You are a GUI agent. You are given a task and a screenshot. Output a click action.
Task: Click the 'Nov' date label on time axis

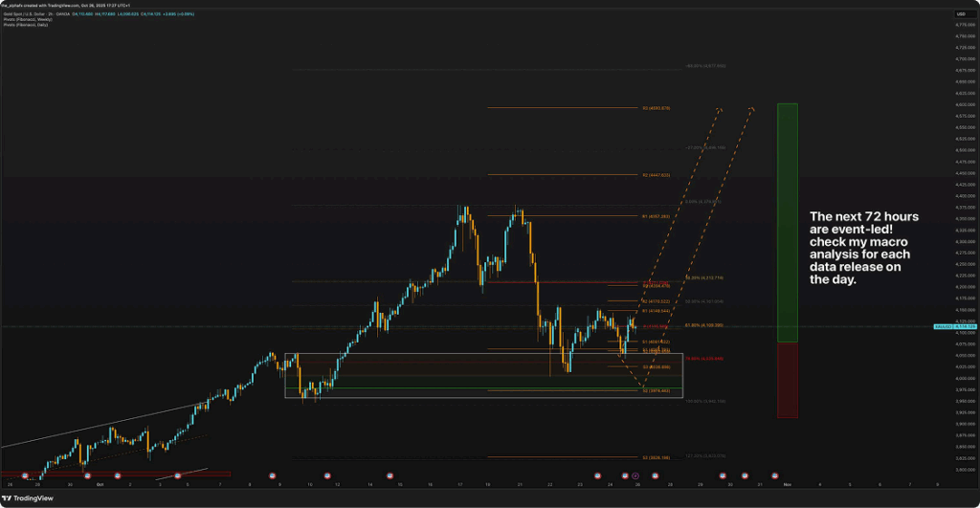786,486
